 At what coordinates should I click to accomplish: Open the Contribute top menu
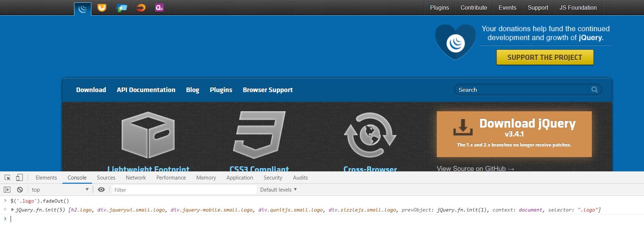[474, 7]
